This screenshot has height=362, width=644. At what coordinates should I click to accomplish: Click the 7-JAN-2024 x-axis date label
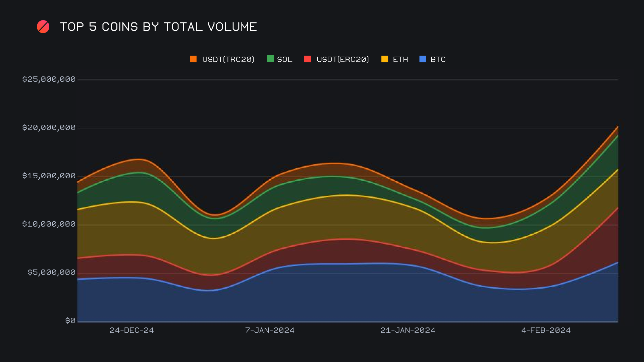pos(270,330)
